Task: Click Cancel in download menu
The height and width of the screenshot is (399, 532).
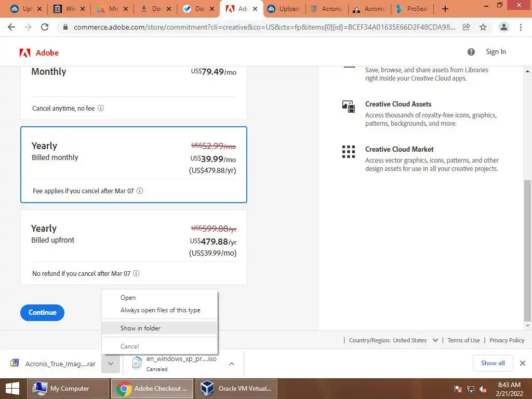Action: pos(159,347)
